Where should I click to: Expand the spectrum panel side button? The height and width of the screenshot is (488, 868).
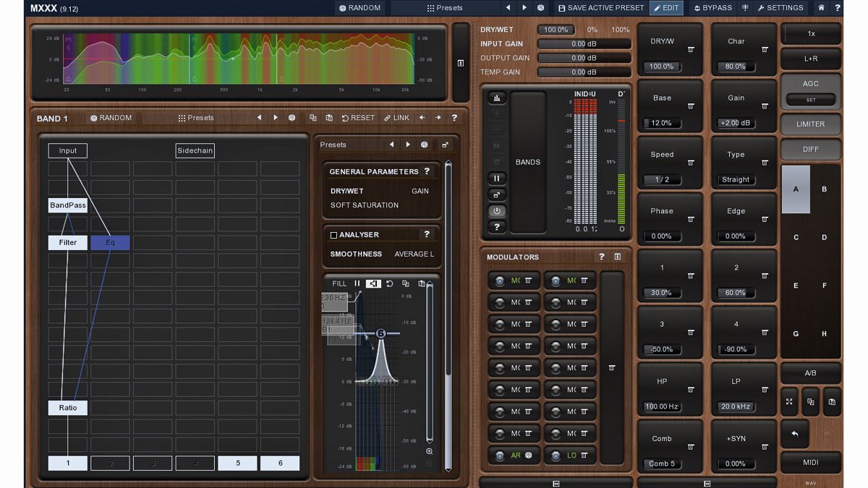461,63
